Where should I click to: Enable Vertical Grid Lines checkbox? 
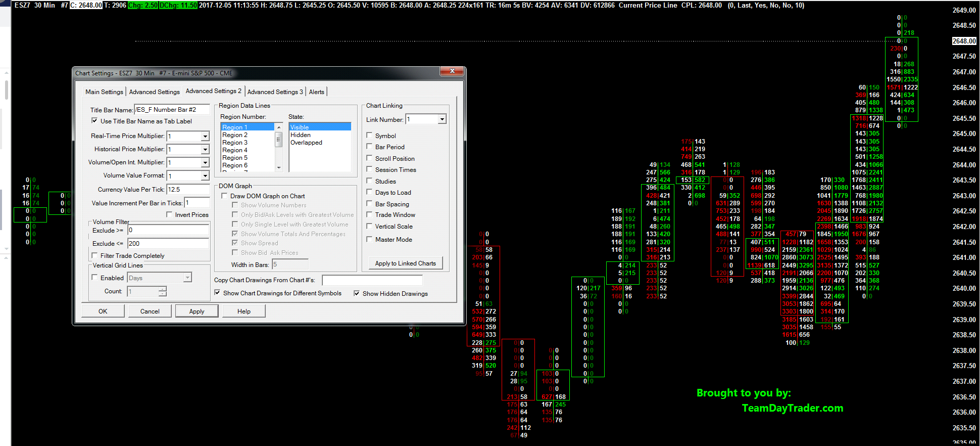point(94,278)
